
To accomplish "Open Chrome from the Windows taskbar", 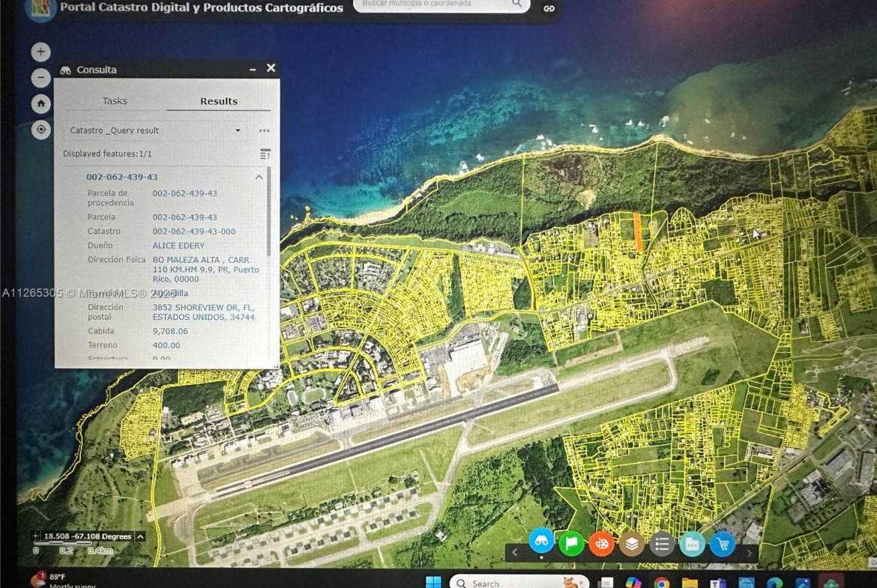I will pyautogui.click(x=660, y=583).
